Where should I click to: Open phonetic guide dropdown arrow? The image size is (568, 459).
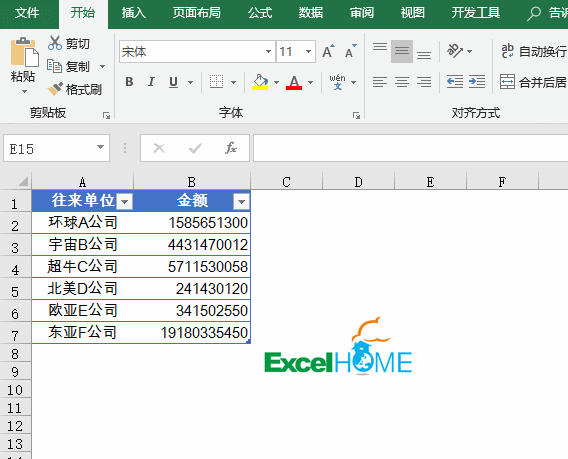tap(354, 83)
